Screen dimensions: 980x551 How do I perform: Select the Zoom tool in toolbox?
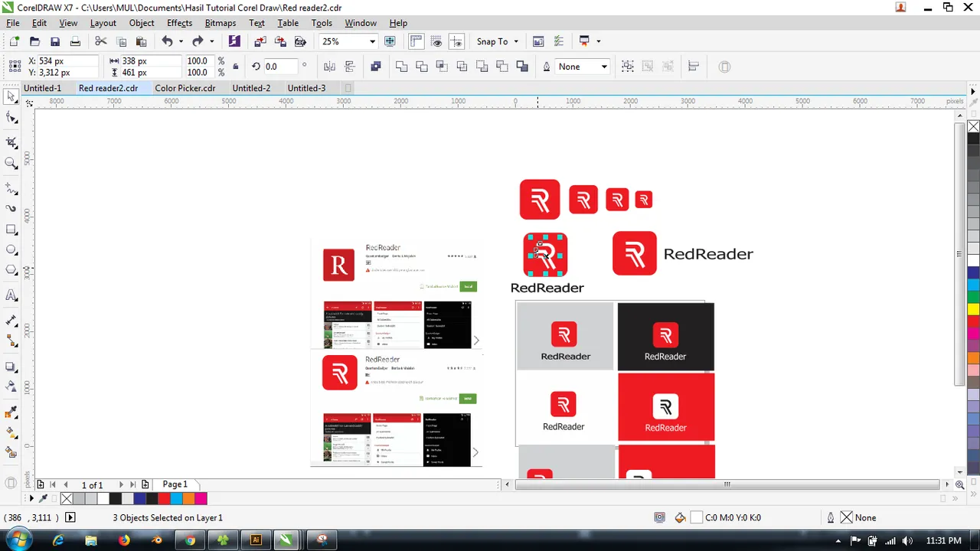click(x=11, y=162)
